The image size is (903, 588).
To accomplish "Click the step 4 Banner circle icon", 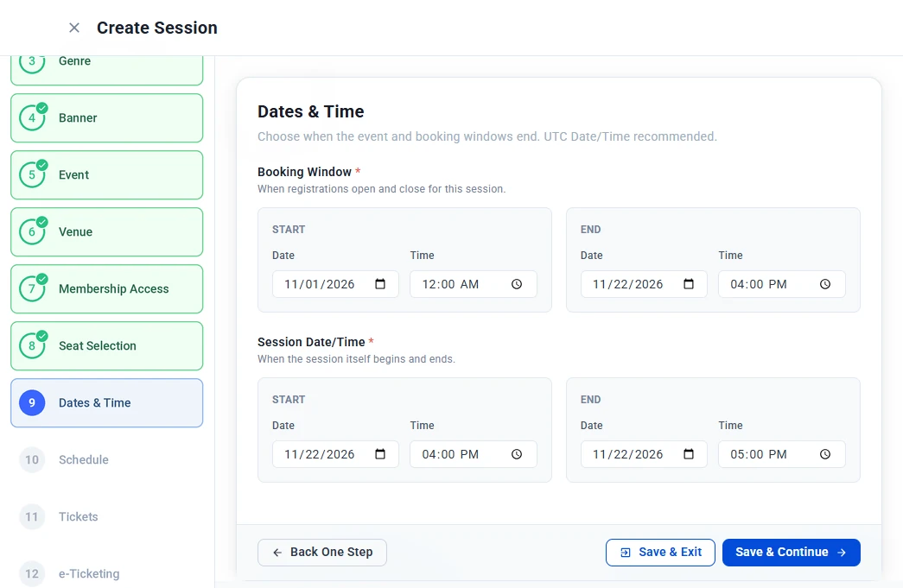I will (x=32, y=118).
